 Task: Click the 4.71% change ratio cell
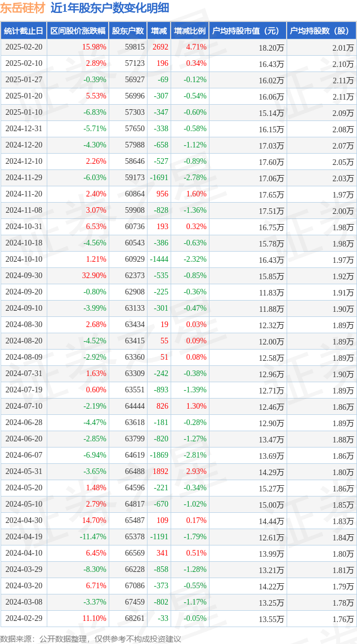click(196, 47)
